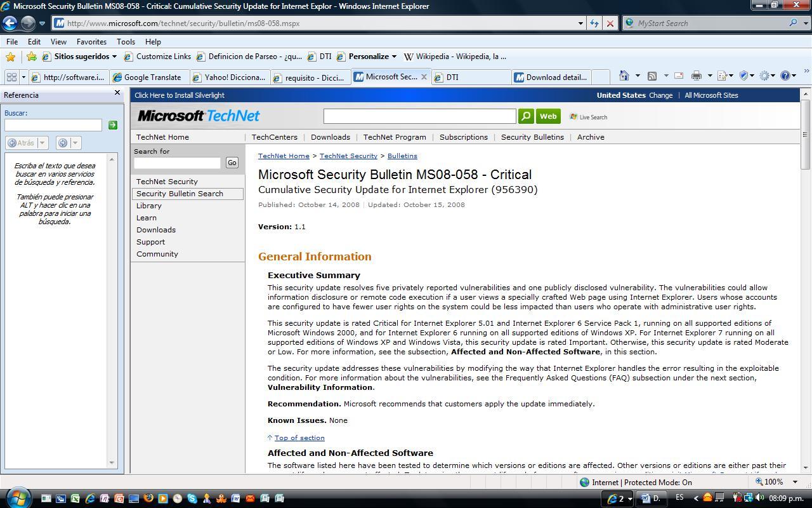Open the address bar history dropdown
This screenshot has width=812, height=508.
[580, 23]
